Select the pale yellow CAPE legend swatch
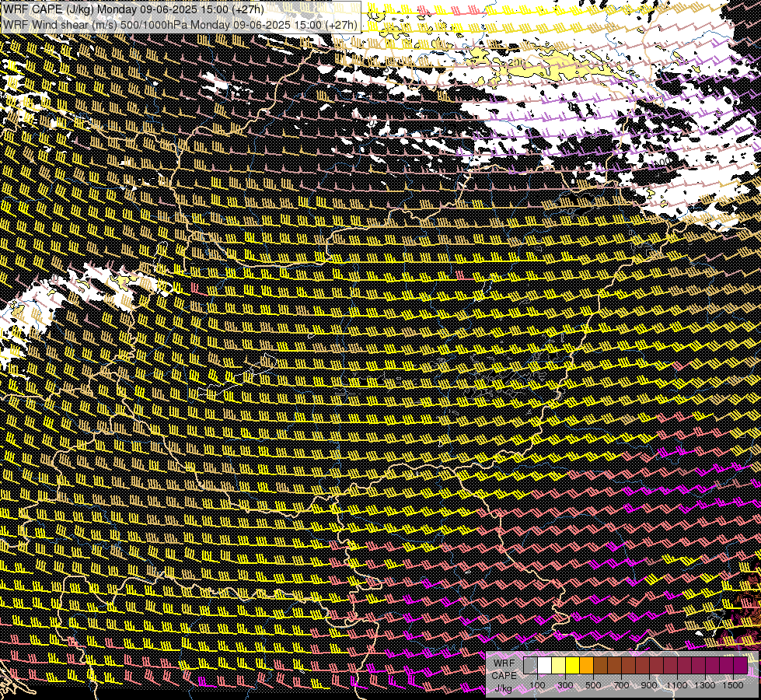The width and height of the screenshot is (761, 700). tap(559, 666)
